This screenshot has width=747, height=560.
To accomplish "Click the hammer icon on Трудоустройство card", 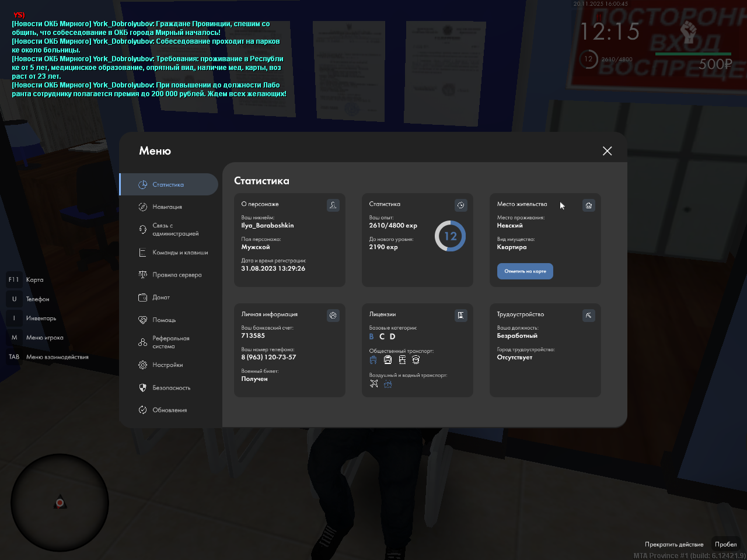I will [588, 315].
